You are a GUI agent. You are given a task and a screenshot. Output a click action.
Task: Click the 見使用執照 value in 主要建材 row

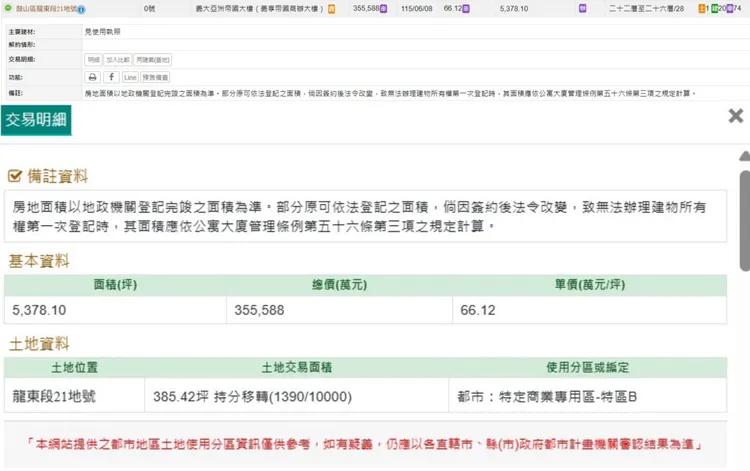(x=102, y=32)
